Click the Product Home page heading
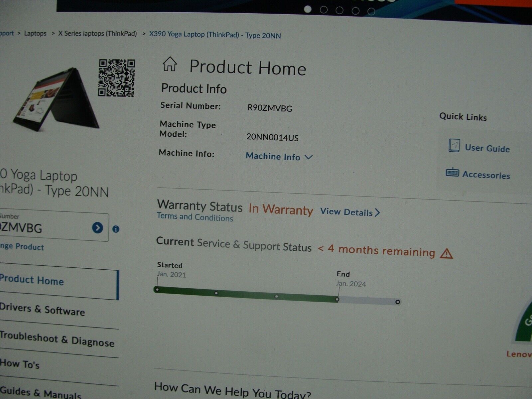The width and height of the screenshot is (532, 399). coord(248,67)
